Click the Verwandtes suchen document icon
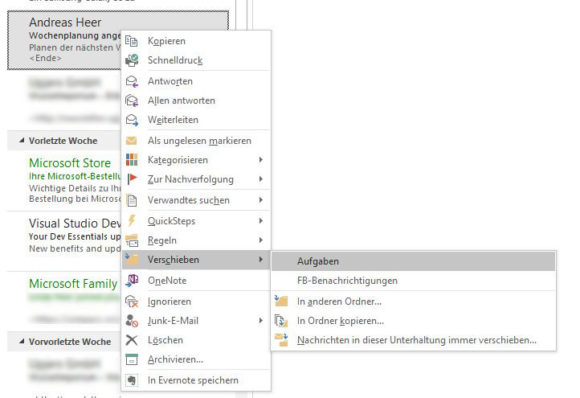 click(x=132, y=200)
